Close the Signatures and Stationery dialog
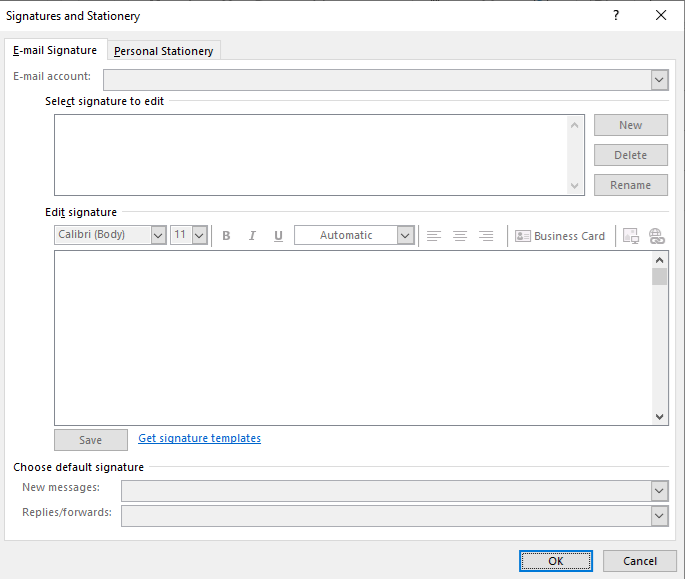Image resolution: width=685 pixels, height=579 pixels. click(x=661, y=15)
